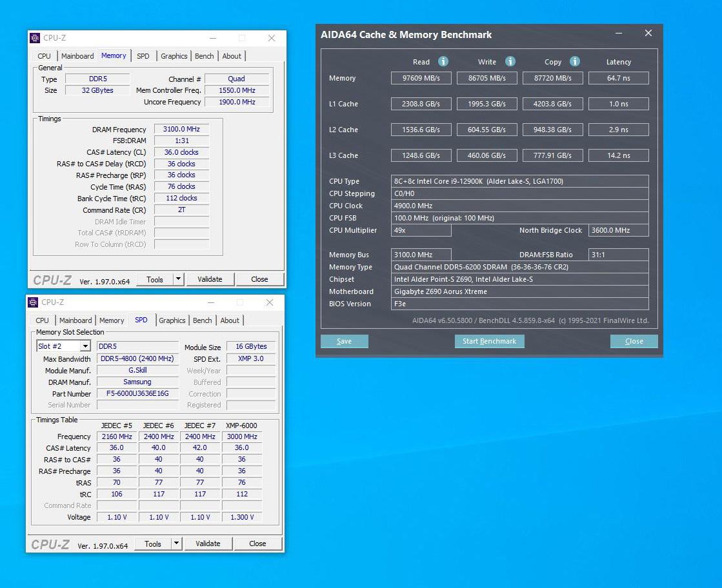Minimize the AIDA64 benchmark window

pyautogui.click(x=618, y=33)
